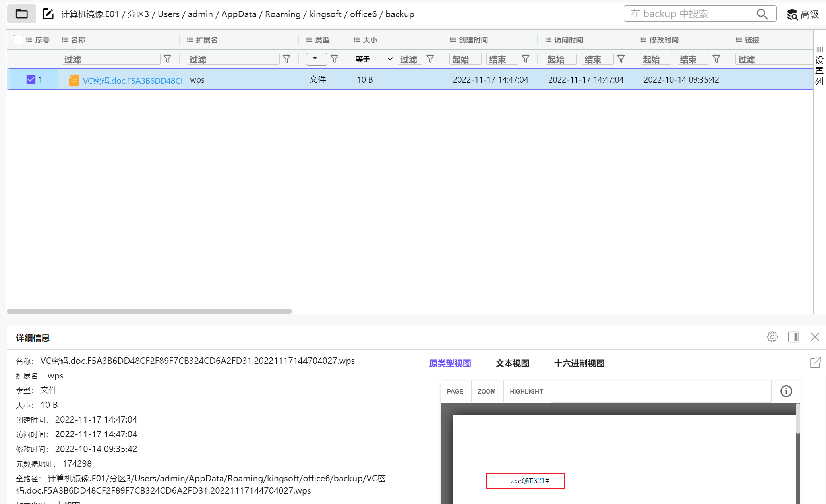
Task: Switch to 文本视图 tab
Action: tap(512, 363)
